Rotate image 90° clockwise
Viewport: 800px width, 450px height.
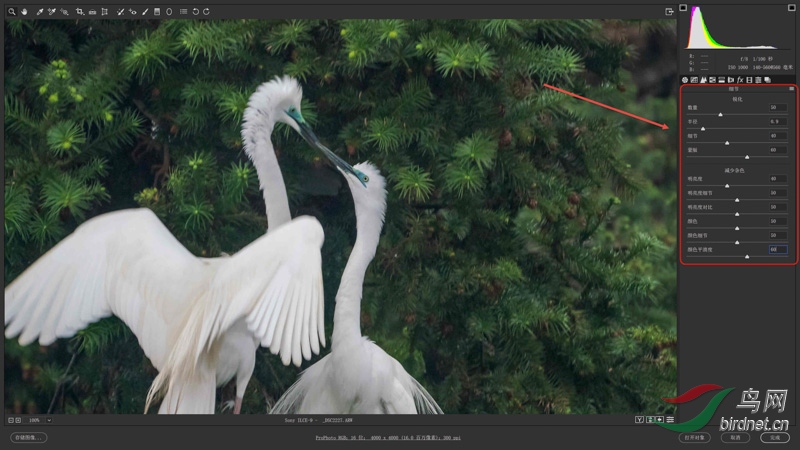pos(206,11)
